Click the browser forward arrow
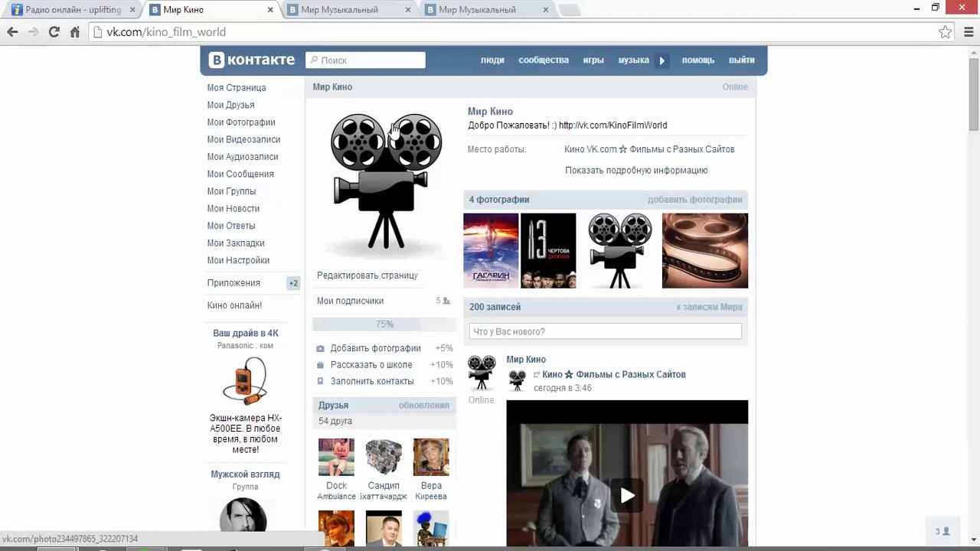This screenshot has height=551, width=980. [33, 32]
